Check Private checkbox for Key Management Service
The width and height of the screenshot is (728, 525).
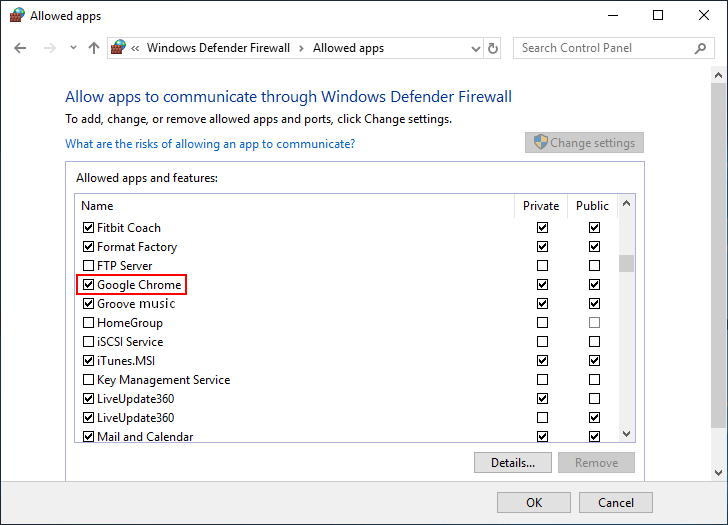click(x=542, y=380)
